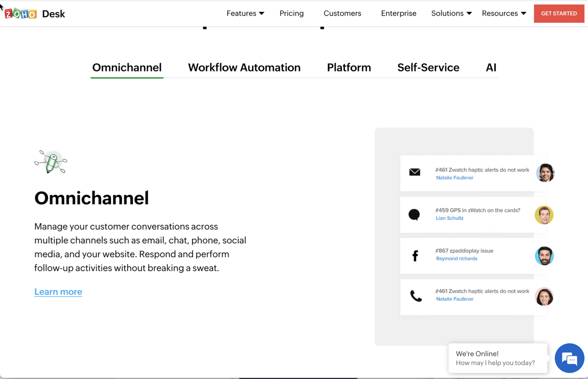Open the Features dropdown menu
588x379 pixels.
245,13
